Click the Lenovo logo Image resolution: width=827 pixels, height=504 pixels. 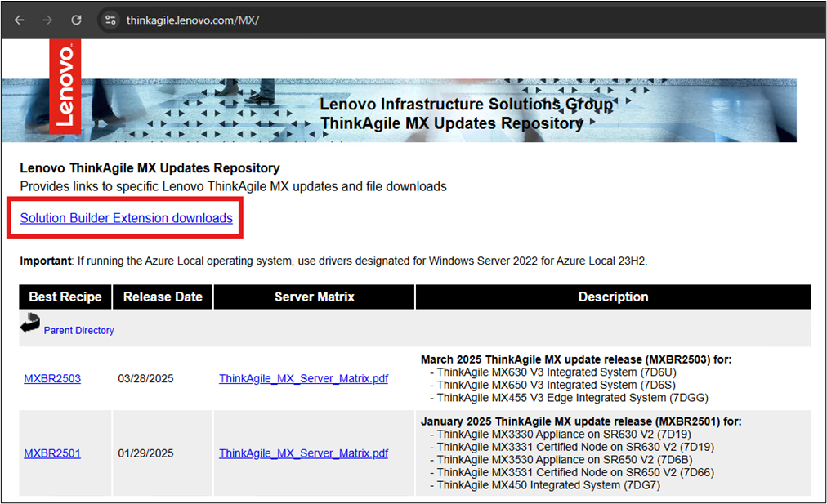tap(65, 87)
